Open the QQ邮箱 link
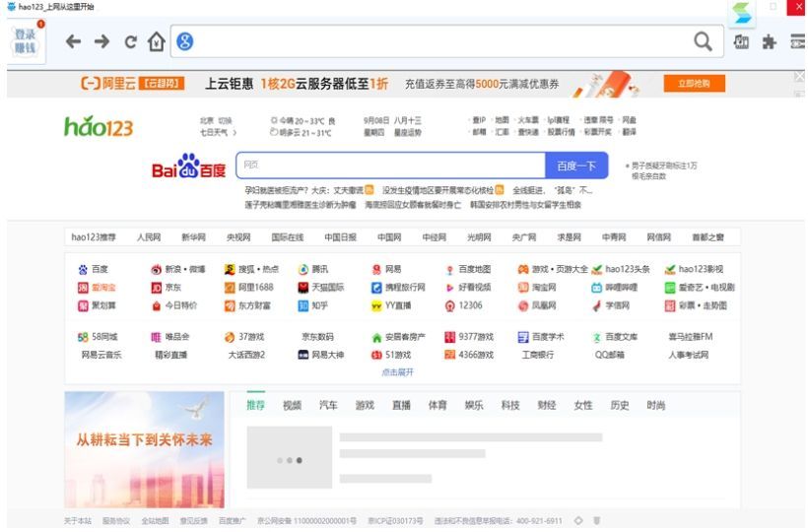The width and height of the screenshot is (808, 532). tap(609, 355)
